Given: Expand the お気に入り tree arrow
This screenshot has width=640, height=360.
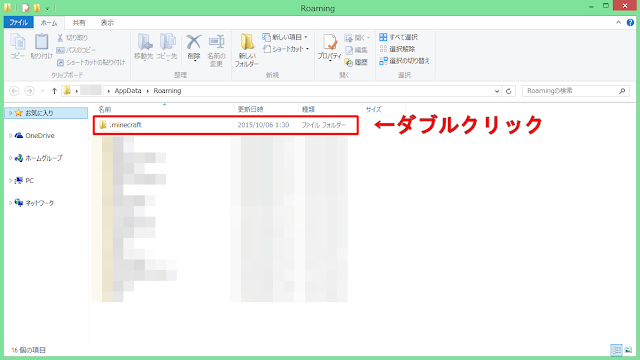Looking at the screenshot, I should click(10, 113).
